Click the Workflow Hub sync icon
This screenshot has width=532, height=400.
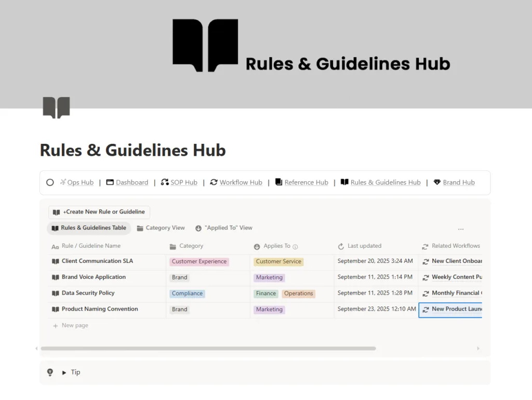[214, 182]
